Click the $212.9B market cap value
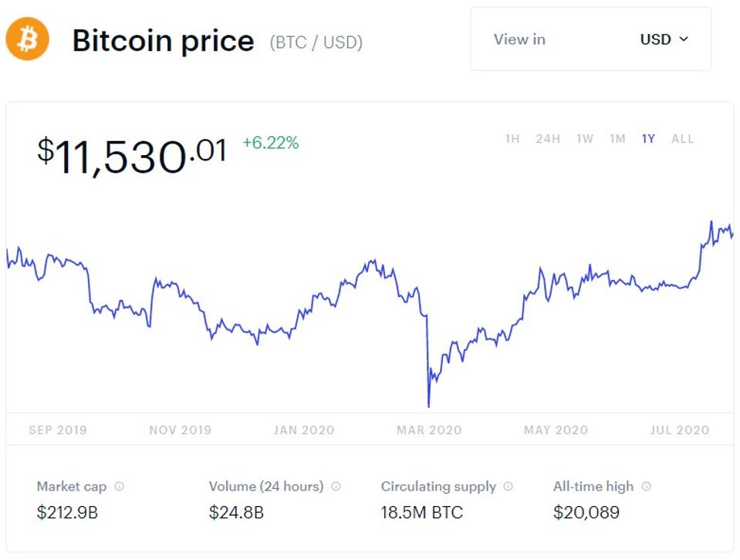This screenshot has width=740, height=560. (x=67, y=512)
